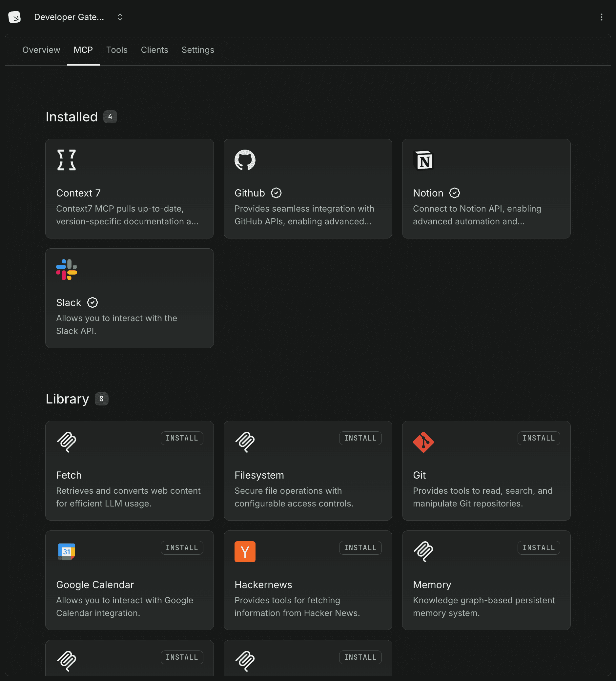616x681 pixels.
Task: Click the Filesystem MCP icon
Action: pos(245,443)
